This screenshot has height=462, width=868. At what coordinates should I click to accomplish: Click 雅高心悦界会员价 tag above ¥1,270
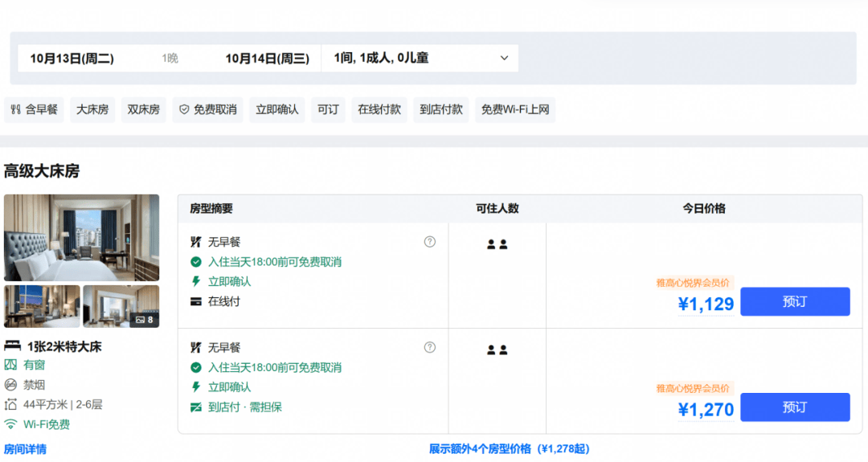pos(693,388)
